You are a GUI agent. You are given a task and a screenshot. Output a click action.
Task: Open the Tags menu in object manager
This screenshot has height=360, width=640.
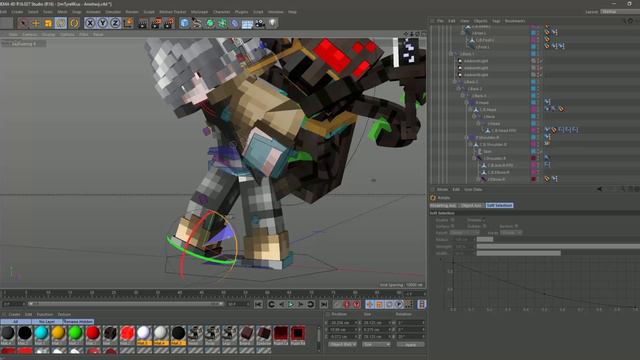point(496,21)
